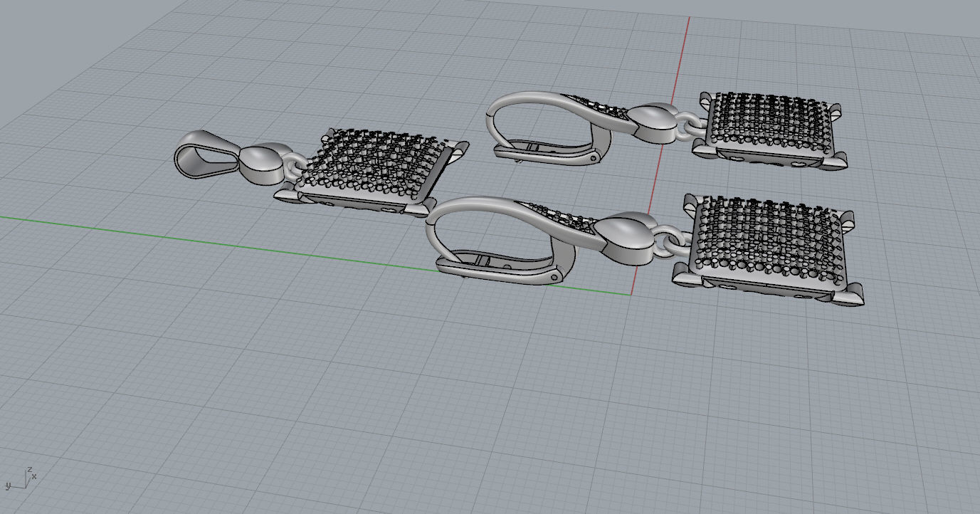Select the lower earring's square pavé plate
Screen dimensions: 980x514
pos(769,249)
